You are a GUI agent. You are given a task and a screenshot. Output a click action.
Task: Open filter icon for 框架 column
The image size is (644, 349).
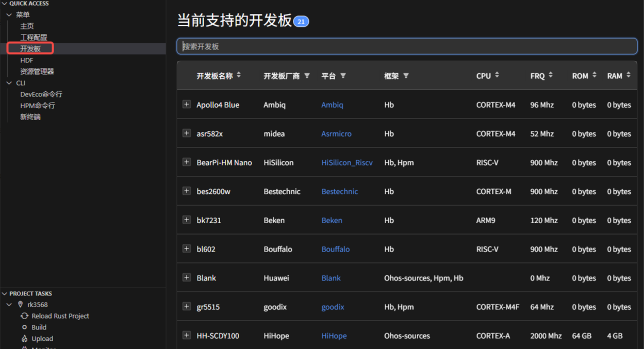(x=406, y=76)
